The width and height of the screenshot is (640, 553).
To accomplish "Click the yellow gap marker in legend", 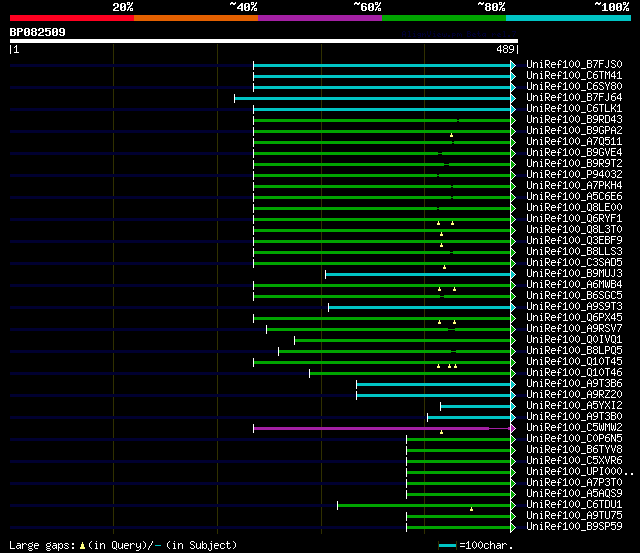I will pos(82,546).
